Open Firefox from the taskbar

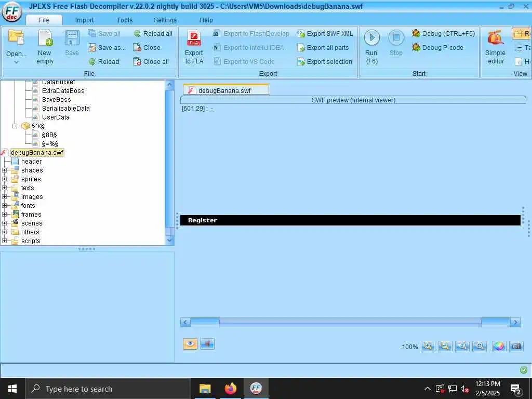[x=230, y=389]
